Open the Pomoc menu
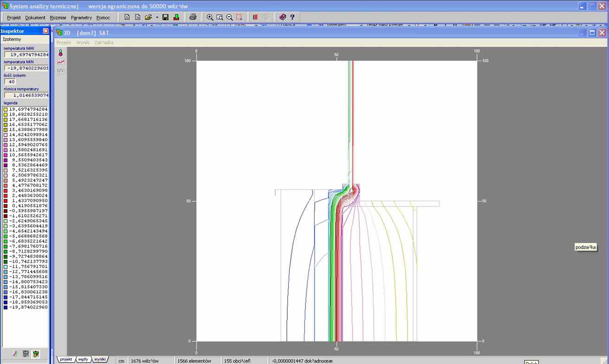609x364 pixels. (x=103, y=18)
